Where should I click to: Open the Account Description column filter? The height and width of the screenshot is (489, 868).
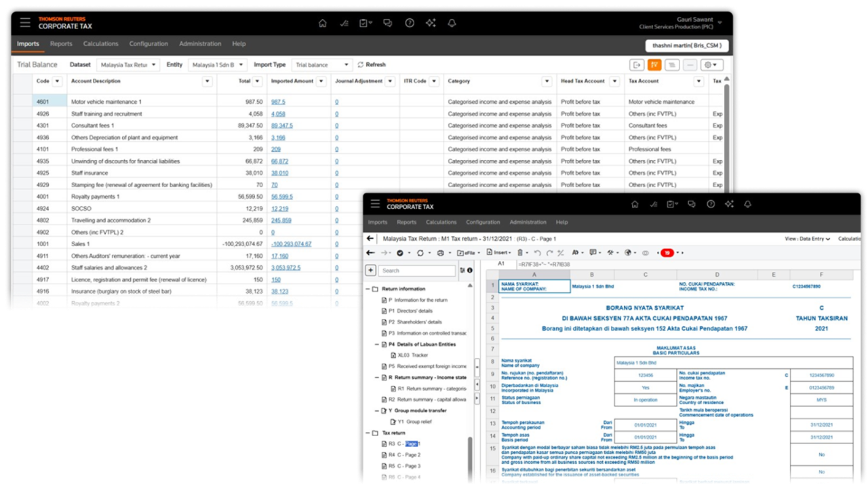pyautogui.click(x=207, y=81)
